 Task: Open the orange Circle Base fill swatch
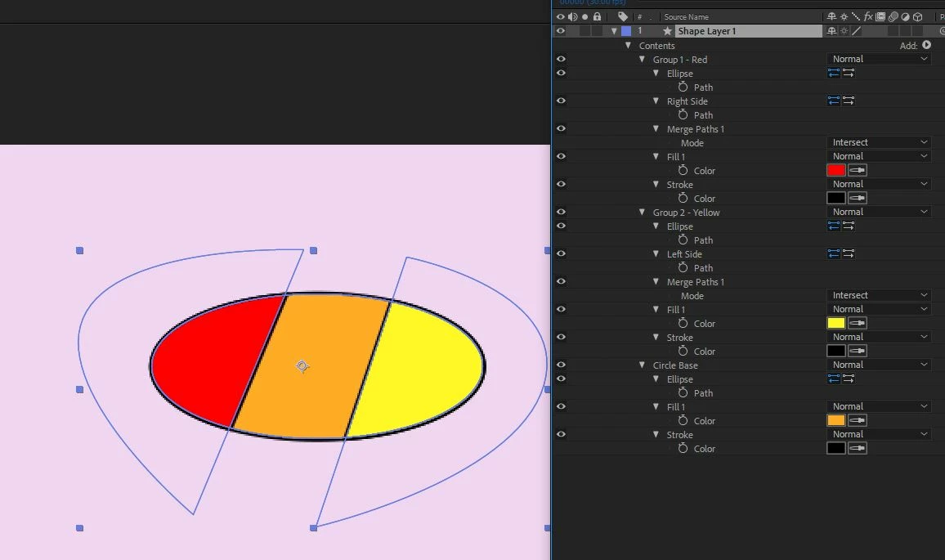point(836,420)
